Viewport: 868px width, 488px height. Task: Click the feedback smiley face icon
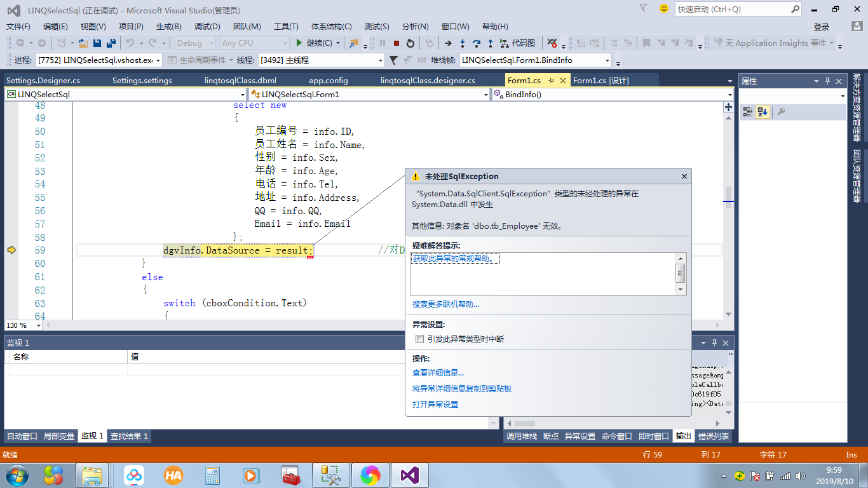pyautogui.click(x=664, y=8)
